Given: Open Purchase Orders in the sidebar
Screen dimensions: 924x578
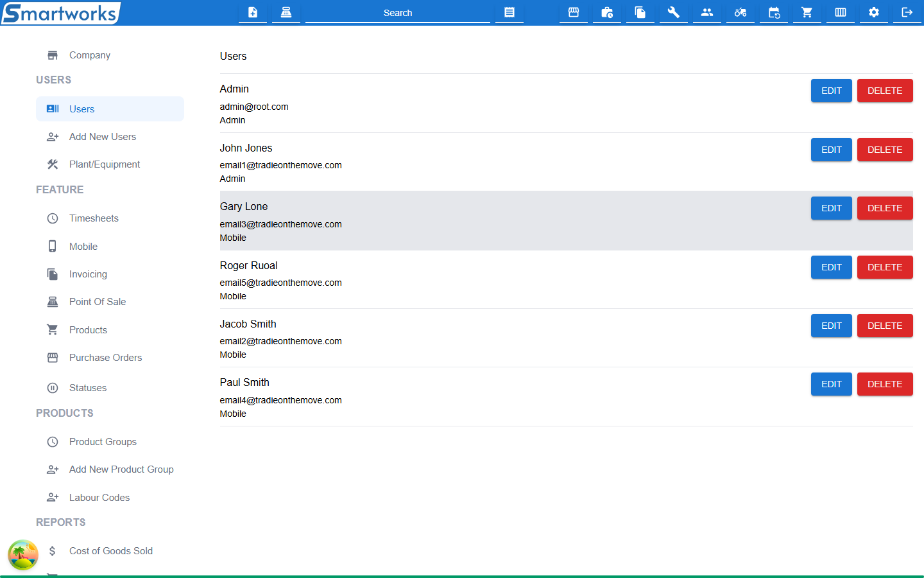Looking at the screenshot, I should [110, 358].
